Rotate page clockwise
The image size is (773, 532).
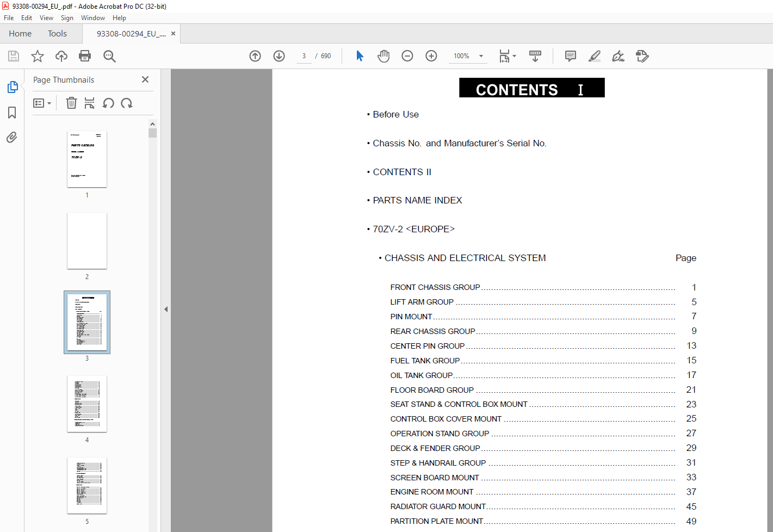(x=127, y=103)
